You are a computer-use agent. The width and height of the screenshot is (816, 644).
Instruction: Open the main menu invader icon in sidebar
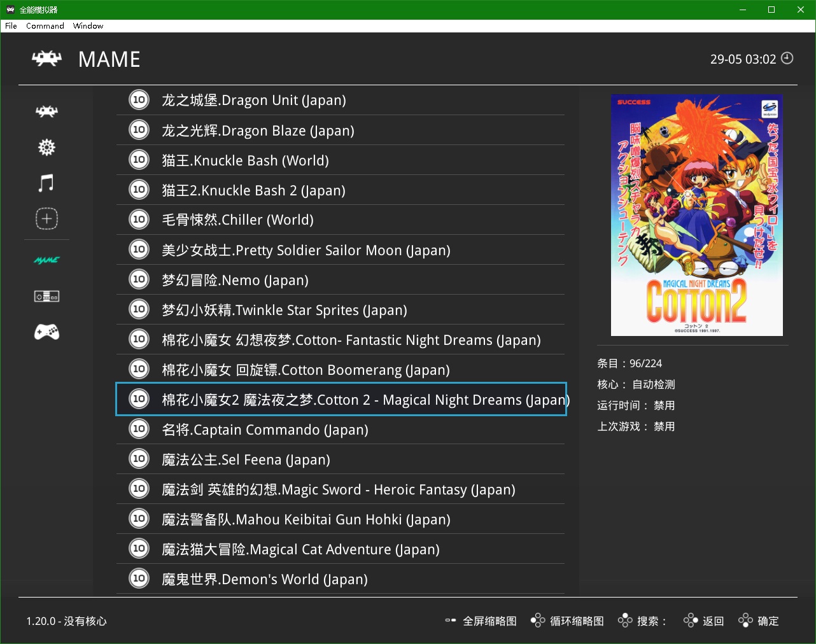pos(46,111)
